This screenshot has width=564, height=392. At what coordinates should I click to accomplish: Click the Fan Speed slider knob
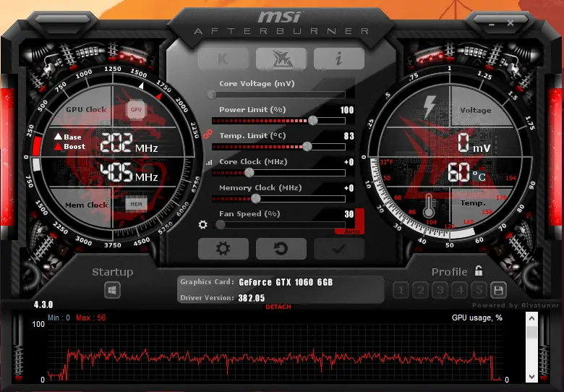coord(221,225)
